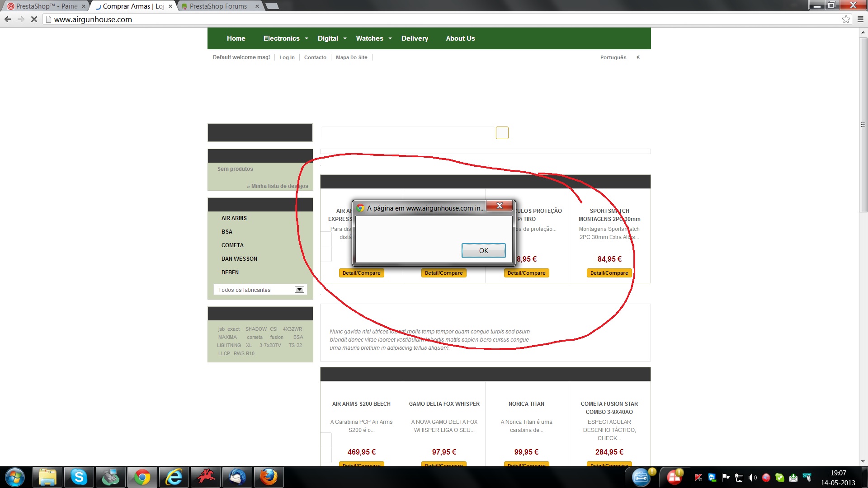Stop the page loading with the X icon
This screenshot has height=488, width=868.
34,19
